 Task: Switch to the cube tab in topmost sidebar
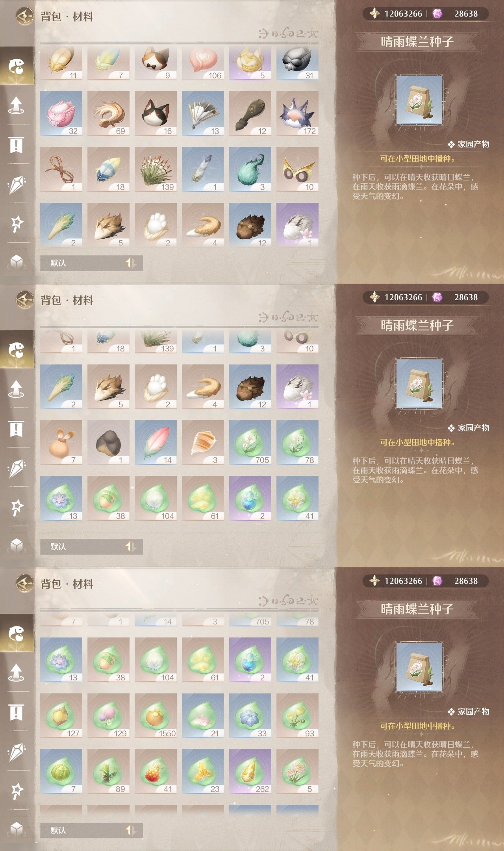point(16,261)
